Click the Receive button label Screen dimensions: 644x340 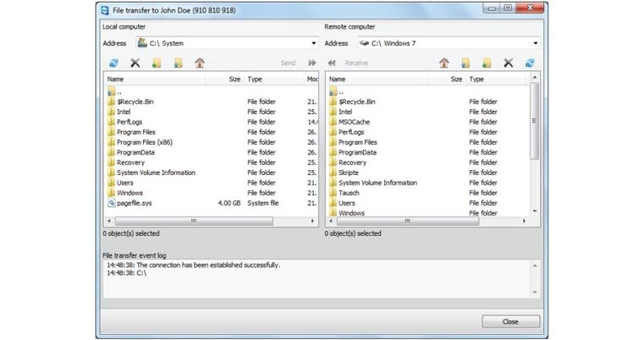click(356, 63)
